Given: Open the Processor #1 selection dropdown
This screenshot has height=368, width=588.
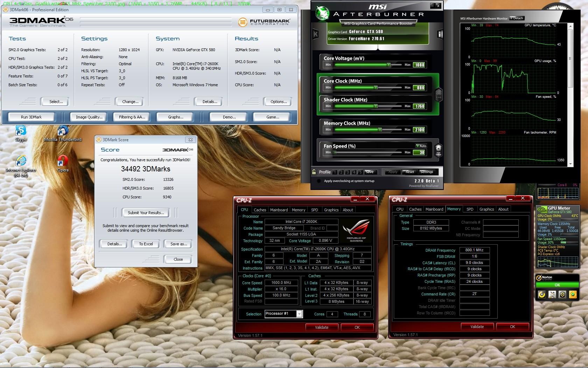Looking at the screenshot, I should tap(299, 314).
